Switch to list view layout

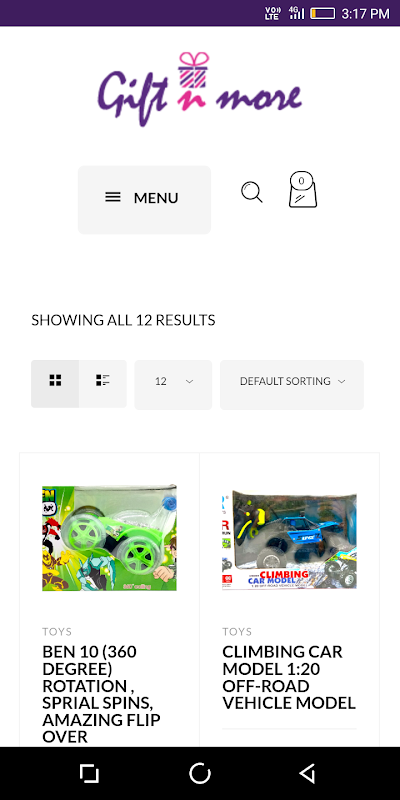(103, 381)
